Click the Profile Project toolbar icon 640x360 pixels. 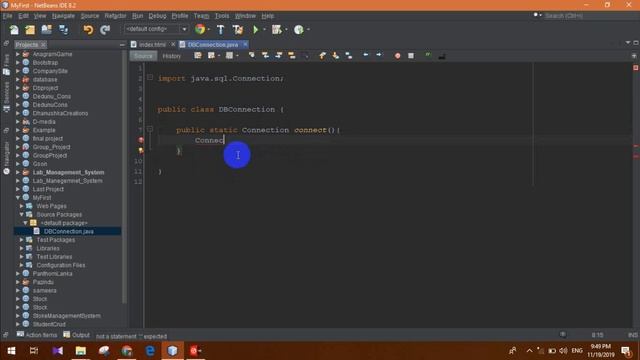(x=299, y=29)
